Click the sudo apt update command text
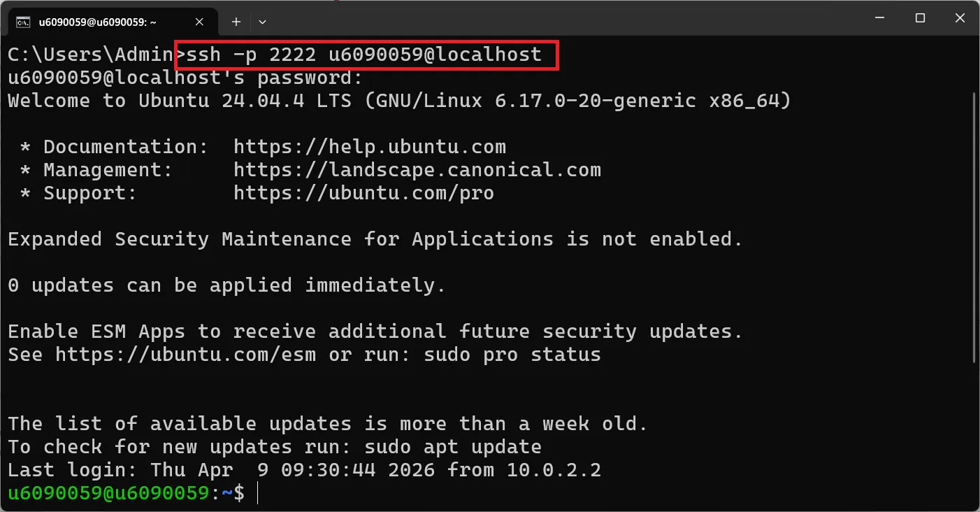 [452, 446]
